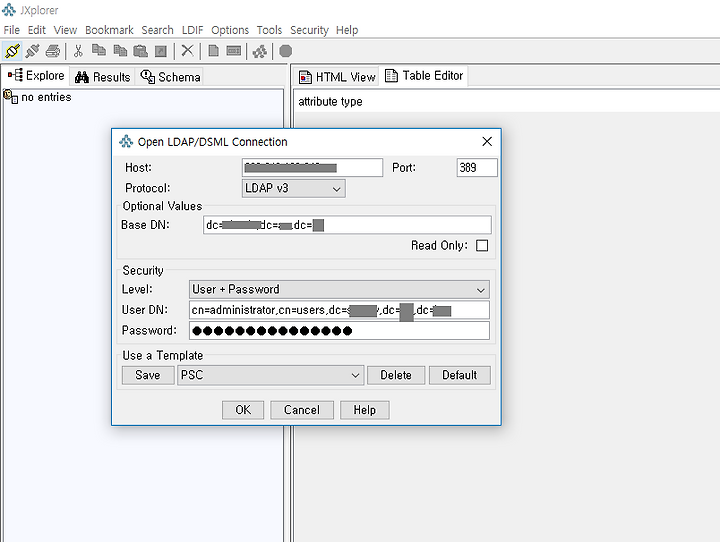Open the View menu

pyautogui.click(x=65, y=30)
